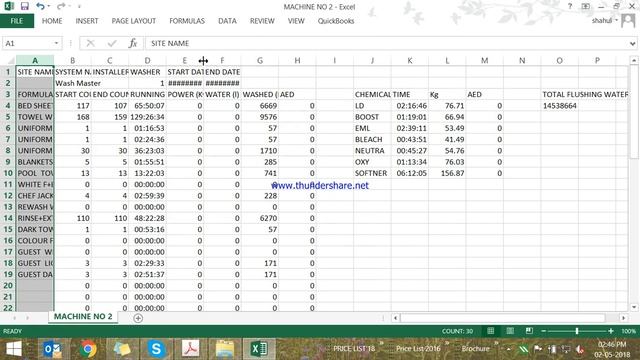Open the DATA ribbon tab

tap(227, 21)
